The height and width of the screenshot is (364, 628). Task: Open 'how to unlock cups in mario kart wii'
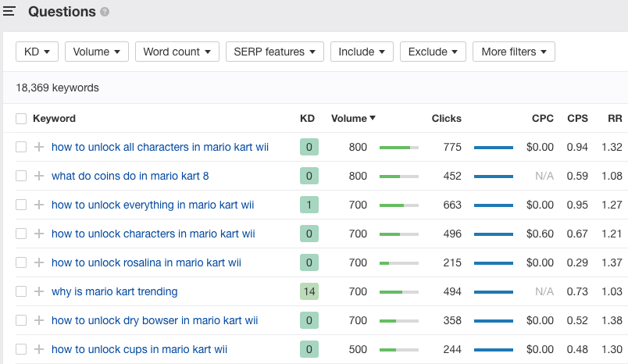pos(139,349)
